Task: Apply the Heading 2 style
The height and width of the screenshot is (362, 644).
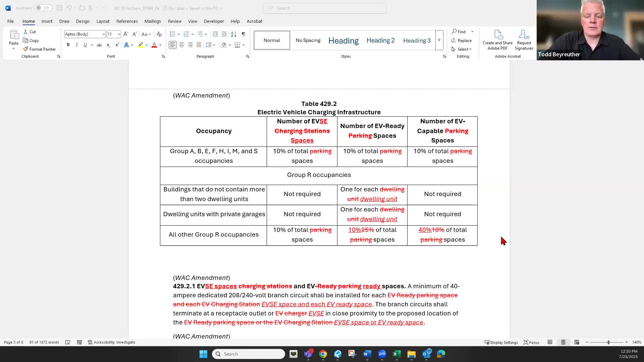Action: coord(380,40)
